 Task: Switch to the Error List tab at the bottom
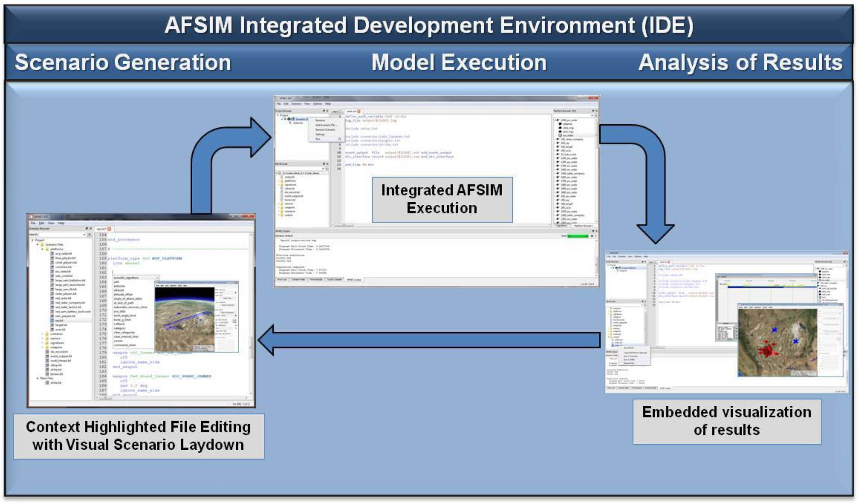[x=282, y=280]
